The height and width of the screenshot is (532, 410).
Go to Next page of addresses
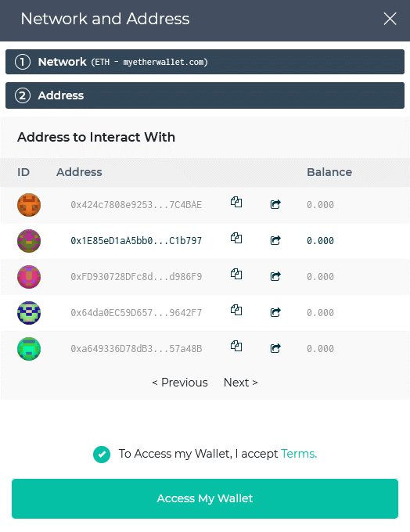coord(241,383)
